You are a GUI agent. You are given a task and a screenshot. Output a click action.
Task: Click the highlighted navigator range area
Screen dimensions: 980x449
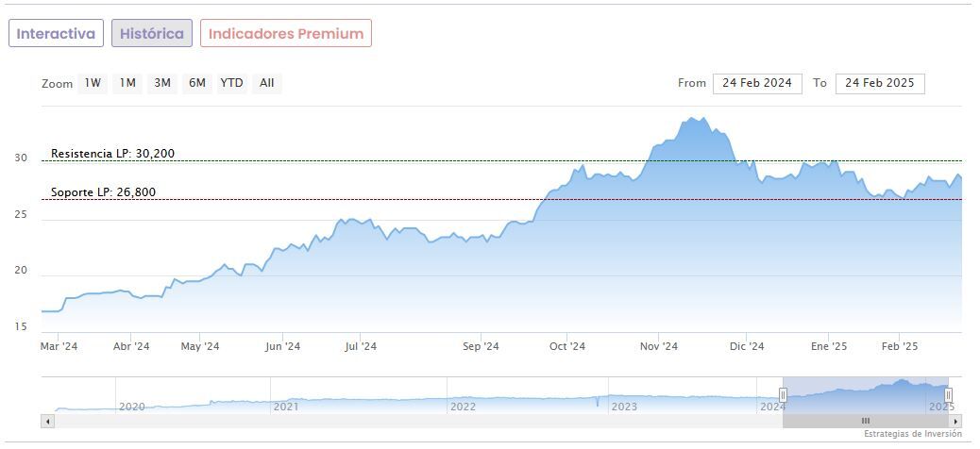pyautogui.click(x=866, y=395)
